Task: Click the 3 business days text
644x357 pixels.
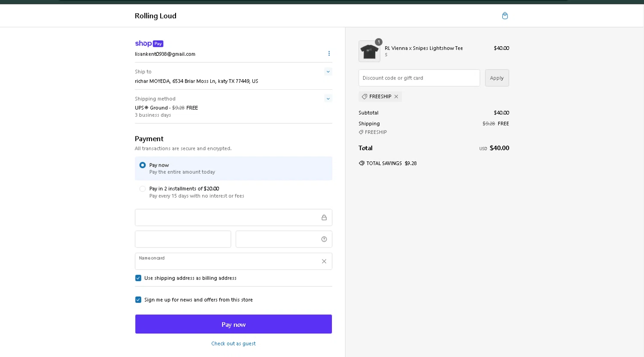Action: pyautogui.click(x=153, y=115)
